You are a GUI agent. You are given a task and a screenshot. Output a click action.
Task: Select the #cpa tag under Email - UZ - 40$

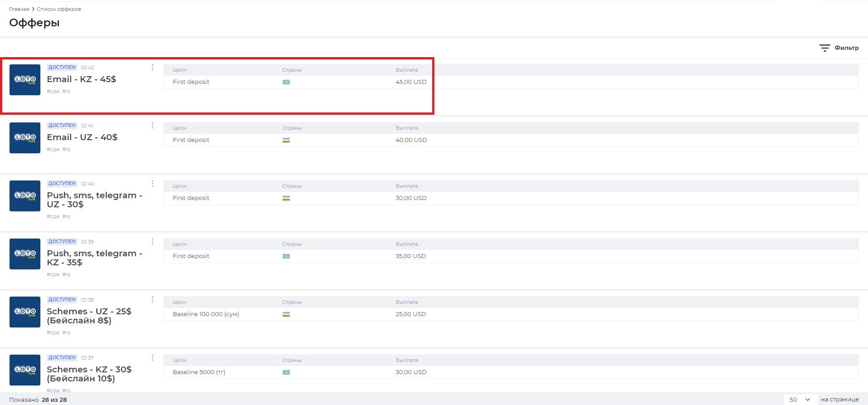pyautogui.click(x=53, y=149)
